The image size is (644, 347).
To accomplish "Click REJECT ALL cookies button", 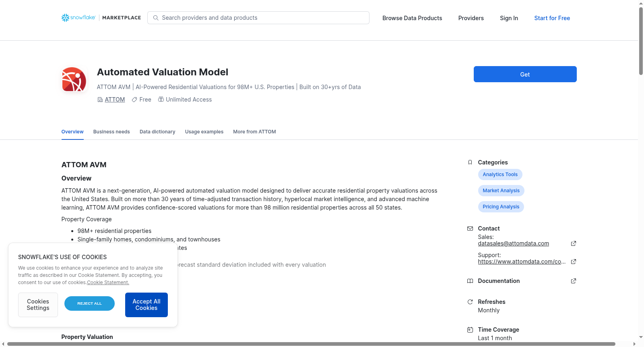I will click(89, 303).
